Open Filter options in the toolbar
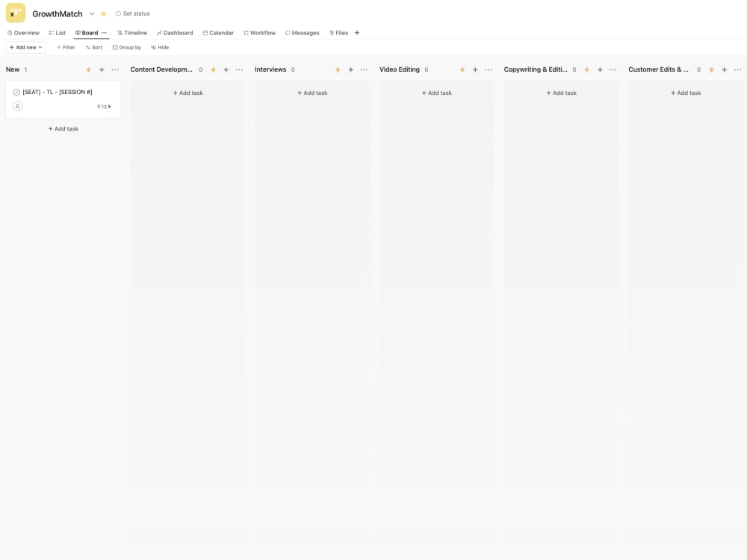The image size is (747, 560). (66, 47)
